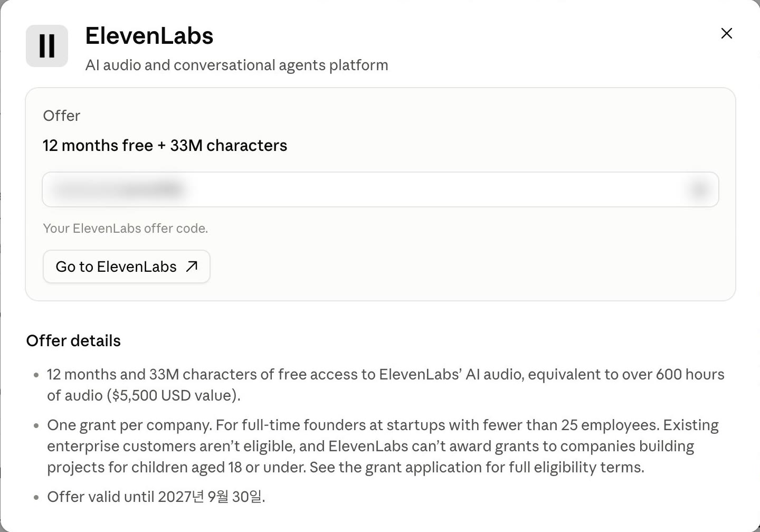Click the 'Offer' label in the card
760x532 pixels.
pyautogui.click(x=62, y=116)
